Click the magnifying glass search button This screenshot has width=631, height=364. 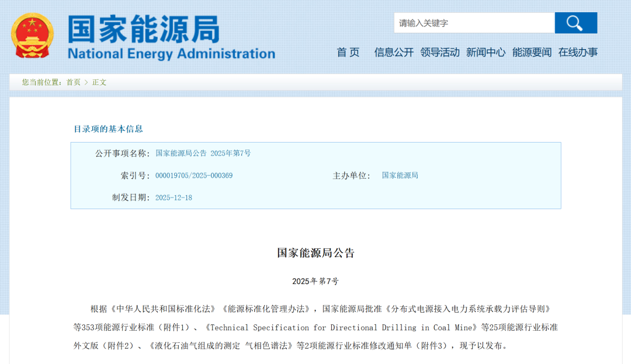click(575, 23)
